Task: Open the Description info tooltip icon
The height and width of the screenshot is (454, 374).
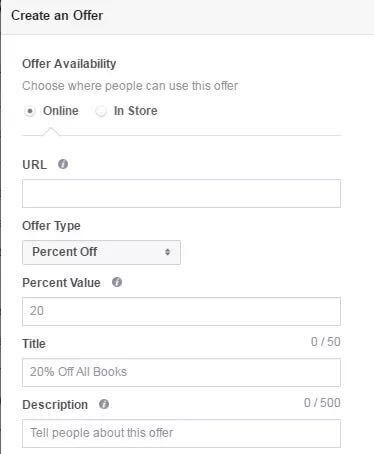Action: coord(104,404)
